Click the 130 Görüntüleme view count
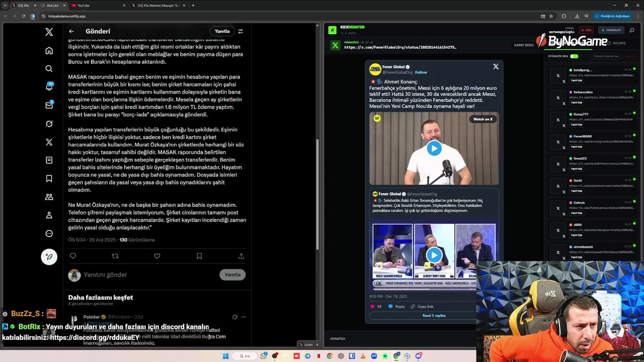The image size is (644, 362). tap(137, 240)
